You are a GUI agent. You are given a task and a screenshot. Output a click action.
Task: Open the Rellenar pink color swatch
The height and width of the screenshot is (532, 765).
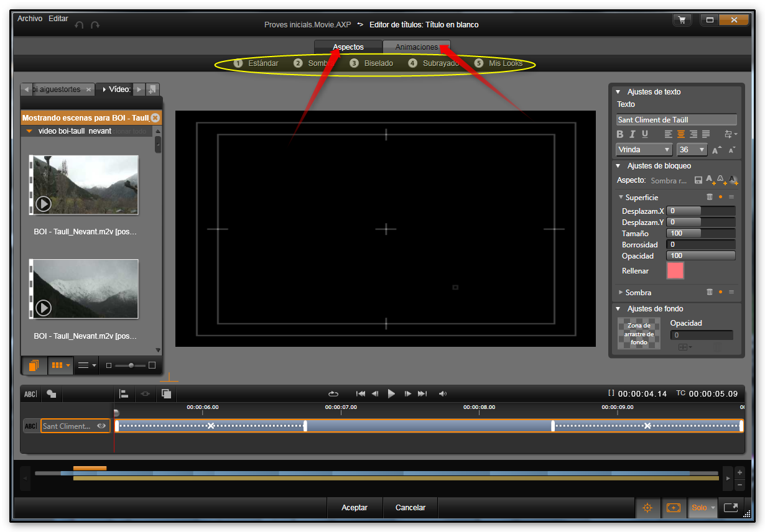(675, 270)
